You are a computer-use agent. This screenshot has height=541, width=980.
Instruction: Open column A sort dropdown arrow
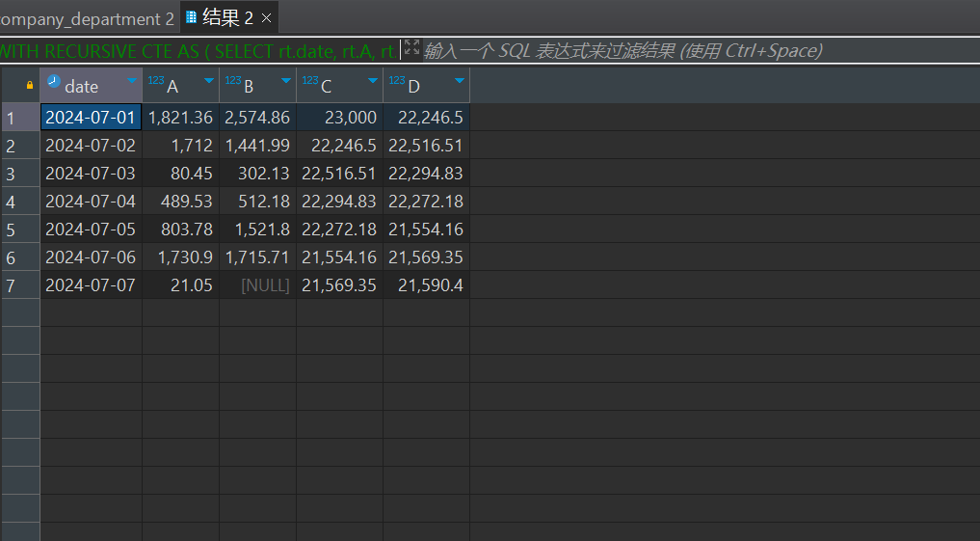209,81
